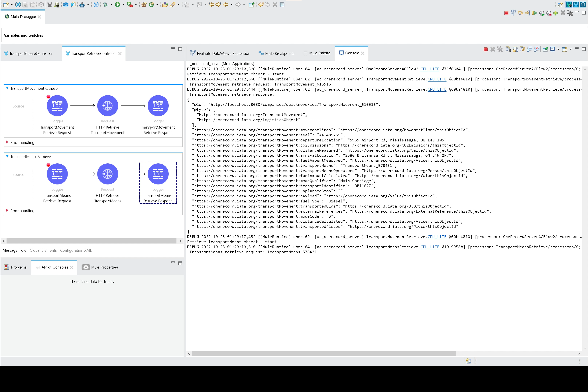The image size is (588, 392).
Task: Click breakpoint dot on TransportMeans Retrieve Request logger
Action: pos(48,165)
